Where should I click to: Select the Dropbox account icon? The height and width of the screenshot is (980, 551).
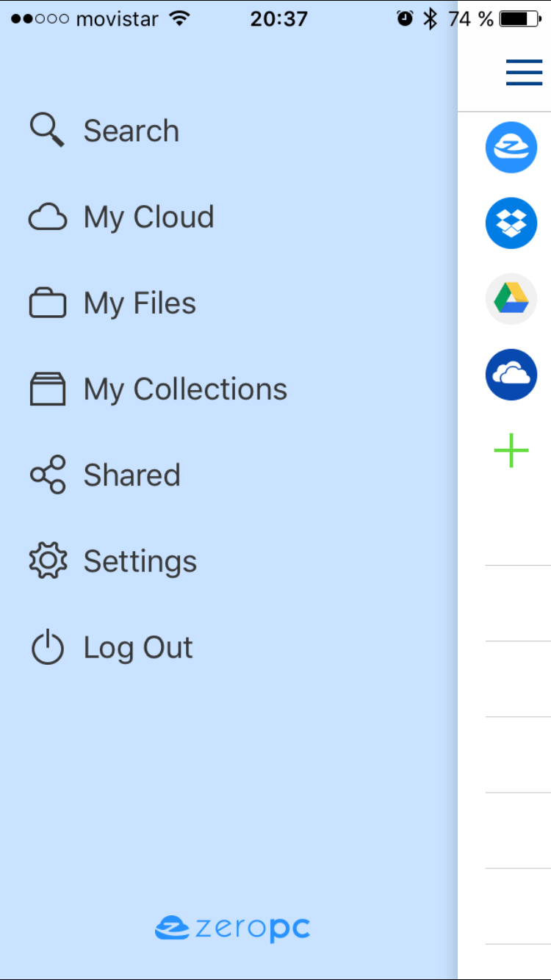tap(511, 223)
